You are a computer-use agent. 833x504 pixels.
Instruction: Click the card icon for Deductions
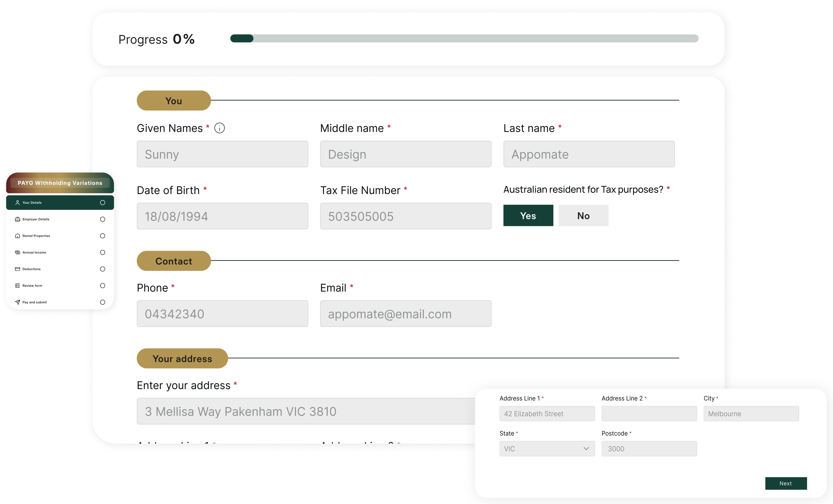click(x=18, y=269)
